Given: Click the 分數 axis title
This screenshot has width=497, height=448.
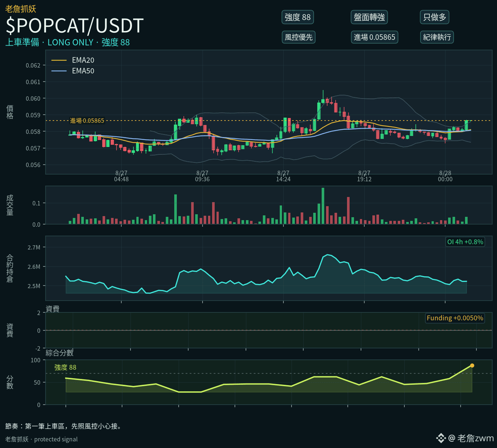Looking at the screenshot, I should [x=10, y=382].
